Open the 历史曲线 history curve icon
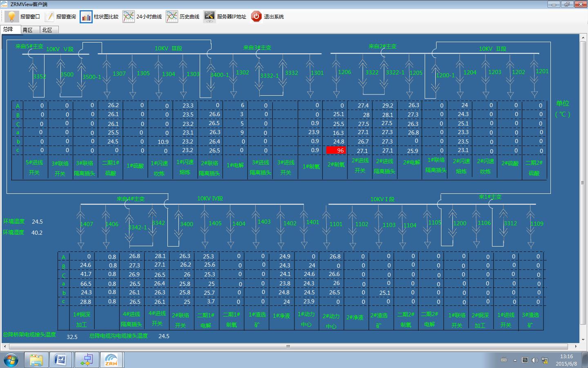The height and width of the screenshot is (368, 588). (172, 16)
